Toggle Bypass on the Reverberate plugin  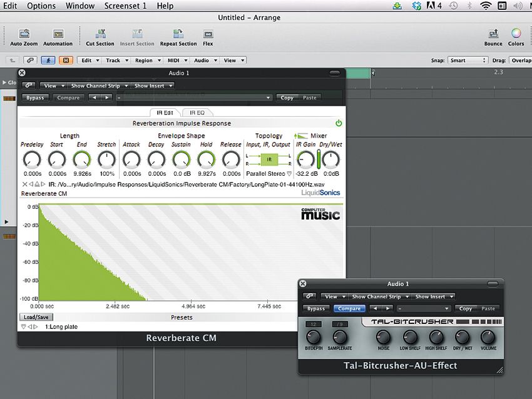35,98
